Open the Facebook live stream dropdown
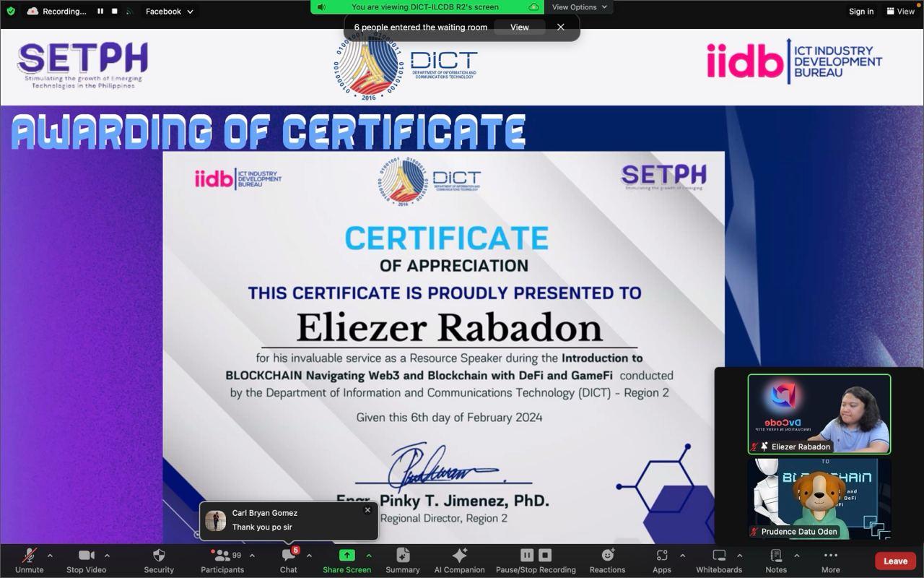The image size is (924, 578). [x=169, y=11]
